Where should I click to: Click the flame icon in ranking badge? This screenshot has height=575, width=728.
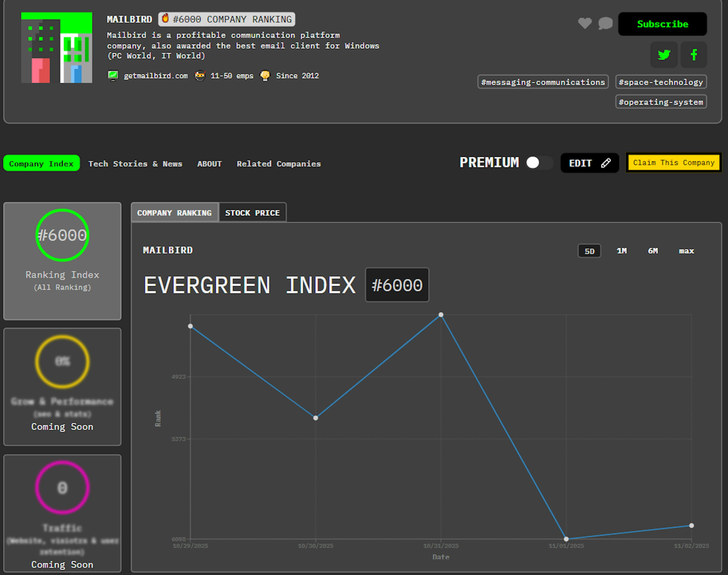(x=165, y=19)
